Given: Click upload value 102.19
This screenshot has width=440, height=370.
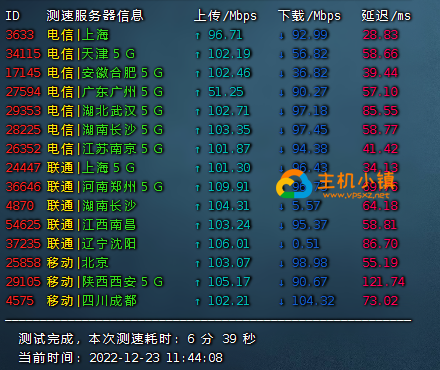Looking at the screenshot, I should tap(229, 54).
